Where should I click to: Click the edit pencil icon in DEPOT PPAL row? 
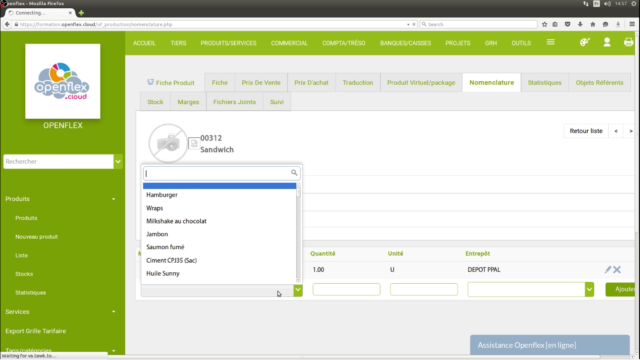coord(608,269)
